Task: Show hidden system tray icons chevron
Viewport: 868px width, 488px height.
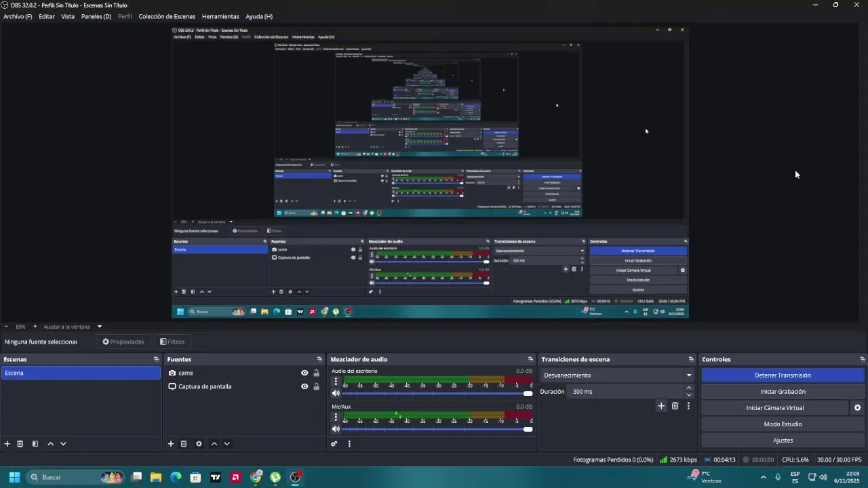Action: [x=763, y=477]
